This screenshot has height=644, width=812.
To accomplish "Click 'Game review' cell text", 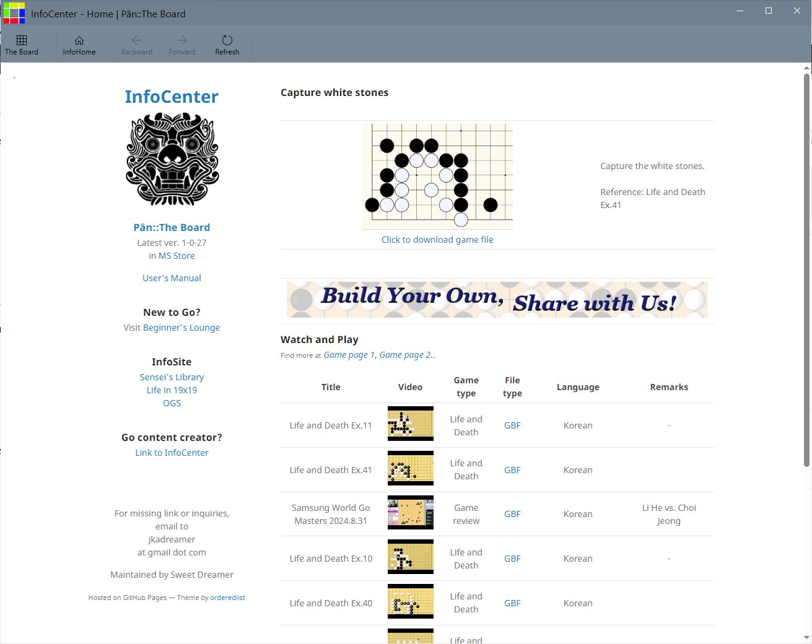I will tap(466, 514).
